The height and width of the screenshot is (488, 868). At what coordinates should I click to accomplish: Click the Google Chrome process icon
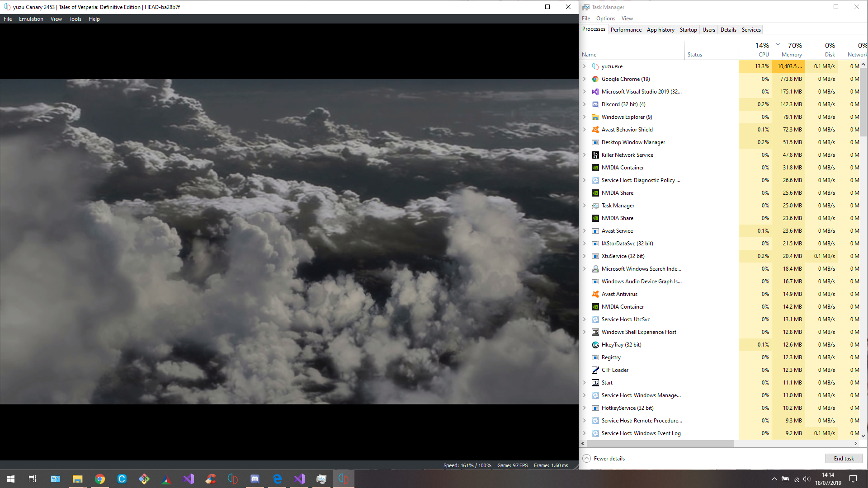(x=595, y=79)
